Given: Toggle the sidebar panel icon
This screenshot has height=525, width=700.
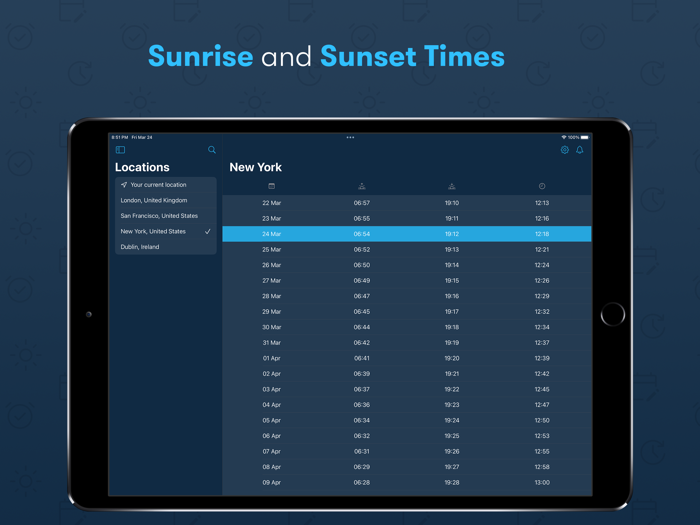Looking at the screenshot, I should tap(120, 150).
